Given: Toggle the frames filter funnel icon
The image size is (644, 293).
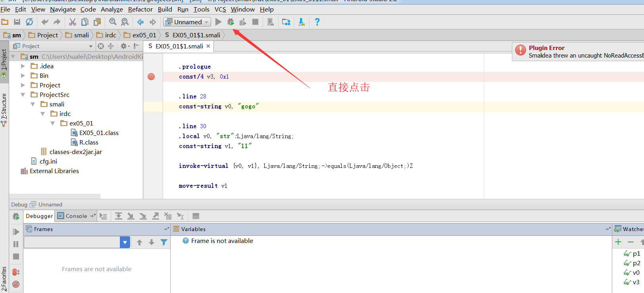Looking at the screenshot, I should (x=164, y=242).
